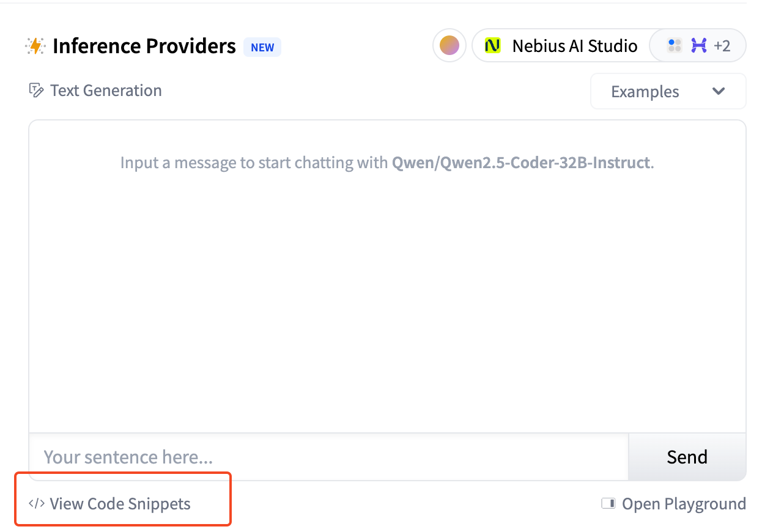773x532 pixels.
Task: Click the Text Generation pencil icon
Action: click(36, 91)
